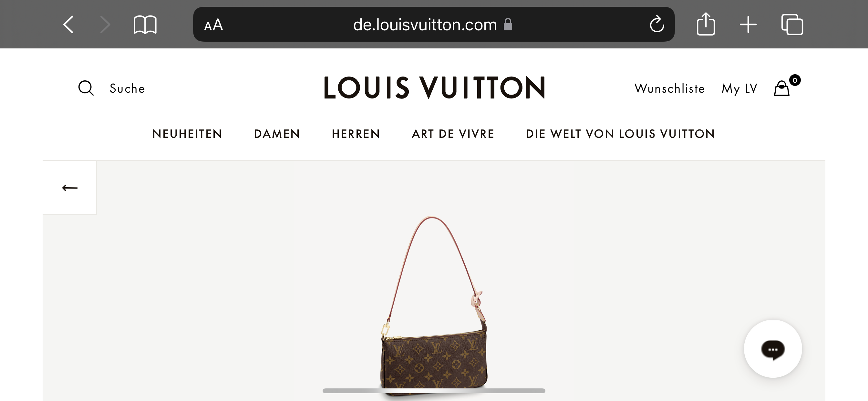Click the left arrow back button
The height and width of the screenshot is (401, 868).
pos(69,187)
